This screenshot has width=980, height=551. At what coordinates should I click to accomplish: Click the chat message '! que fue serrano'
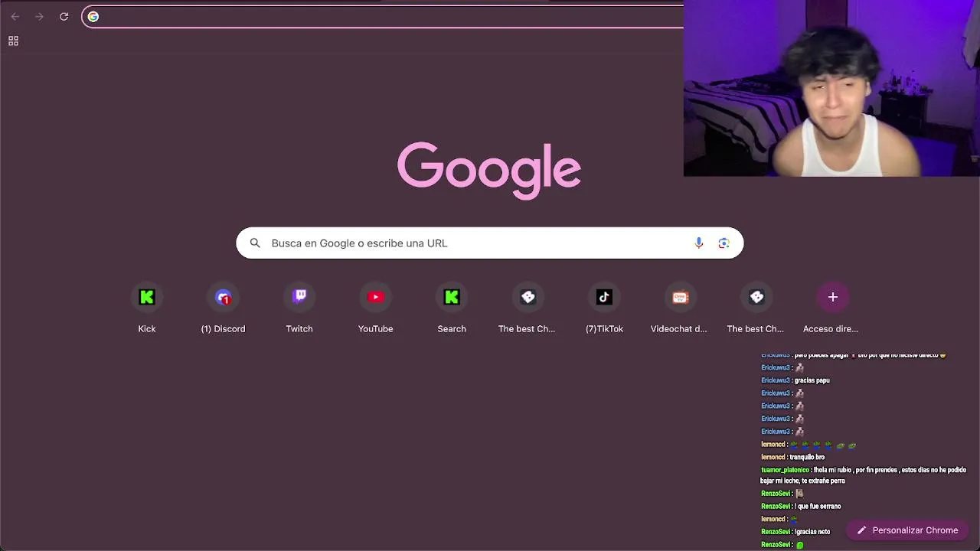click(x=818, y=506)
